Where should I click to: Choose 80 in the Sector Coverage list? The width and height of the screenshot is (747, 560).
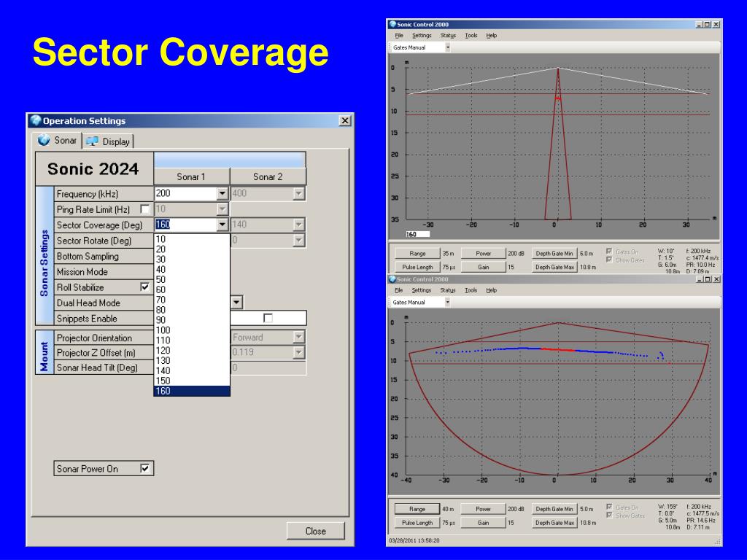(192, 310)
